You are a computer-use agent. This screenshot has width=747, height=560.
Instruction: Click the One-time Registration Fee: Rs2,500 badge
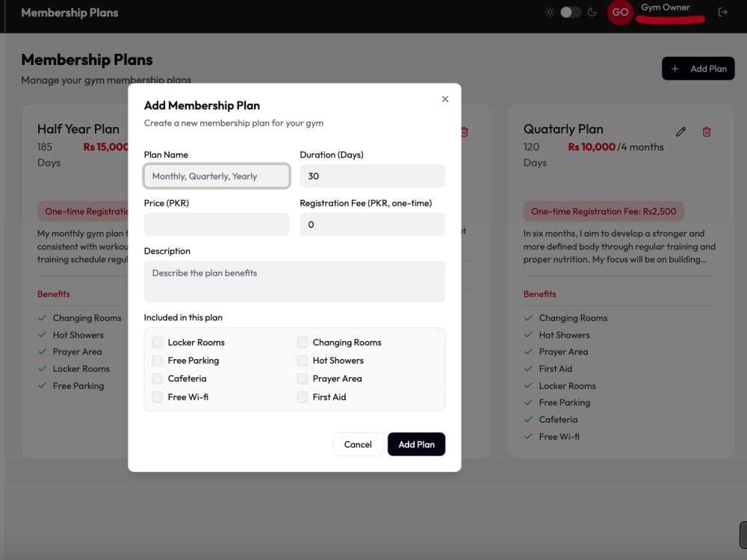coord(604,211)
